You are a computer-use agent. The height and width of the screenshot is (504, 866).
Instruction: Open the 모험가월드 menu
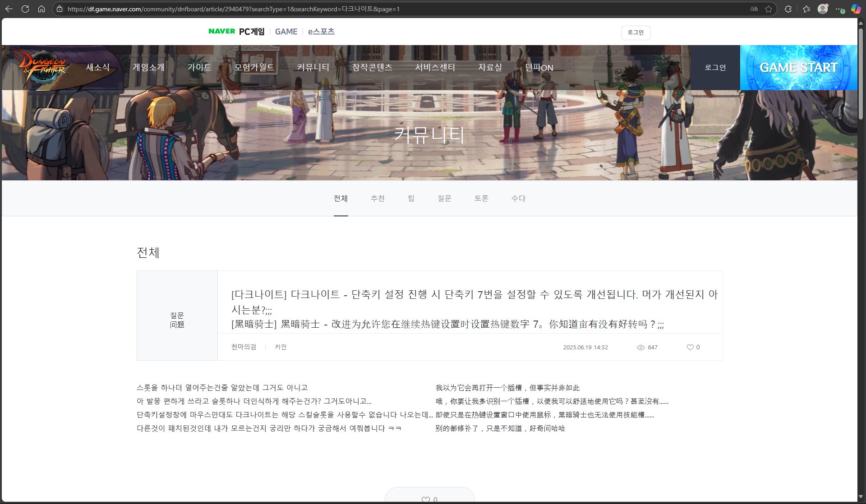tap(254, 68)
